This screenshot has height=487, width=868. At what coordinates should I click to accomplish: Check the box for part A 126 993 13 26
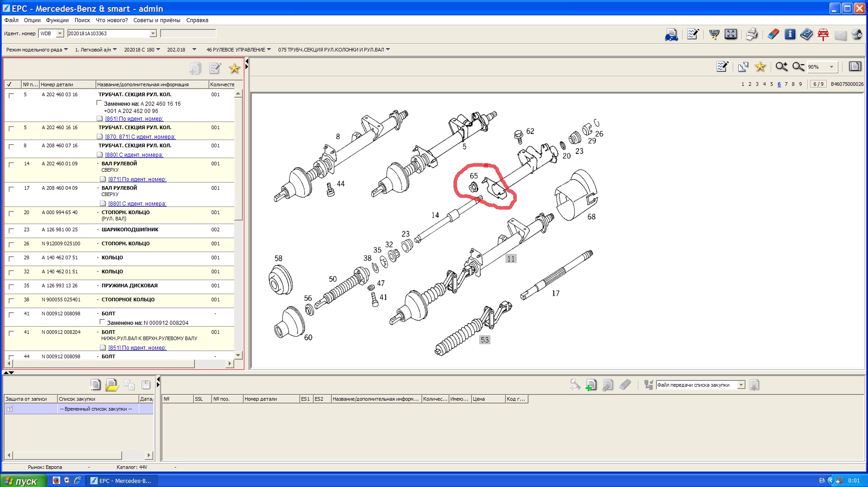pos(11,286)
